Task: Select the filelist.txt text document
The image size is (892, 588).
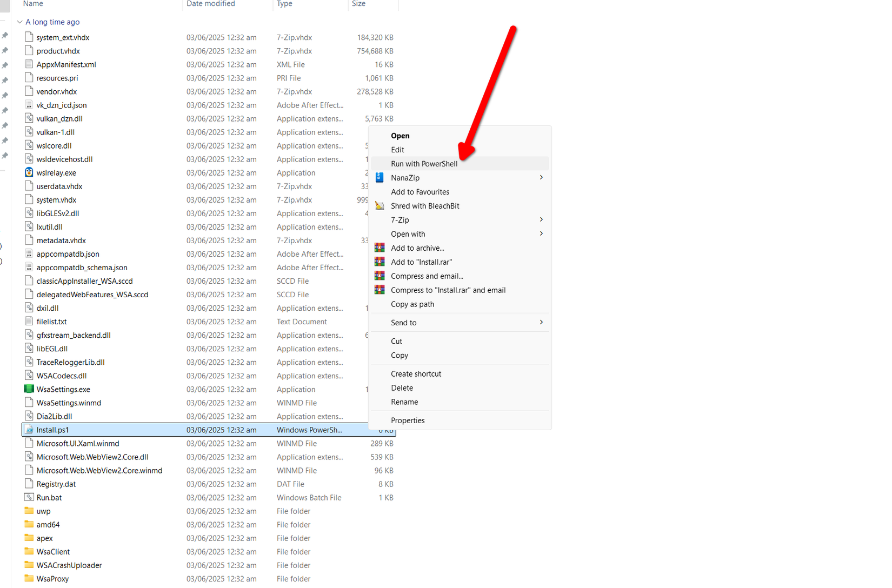Action: (51, 321)
